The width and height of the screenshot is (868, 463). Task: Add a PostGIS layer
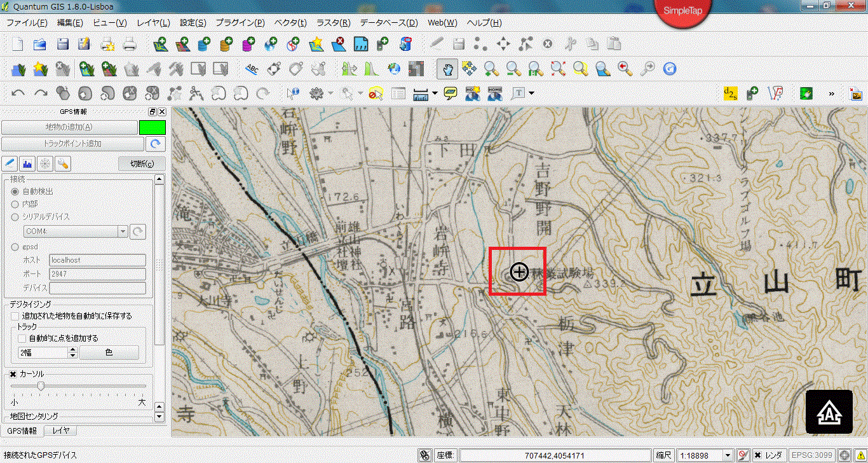click(205, 45)
